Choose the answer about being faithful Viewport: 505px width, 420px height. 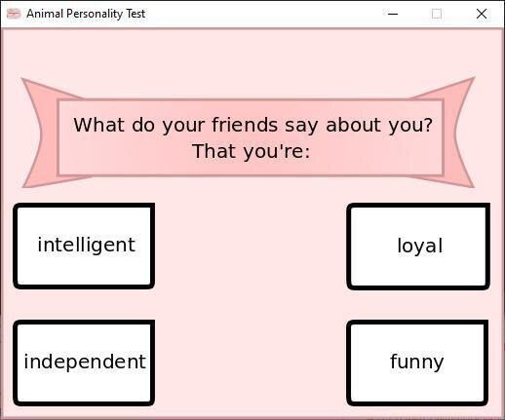418,247
